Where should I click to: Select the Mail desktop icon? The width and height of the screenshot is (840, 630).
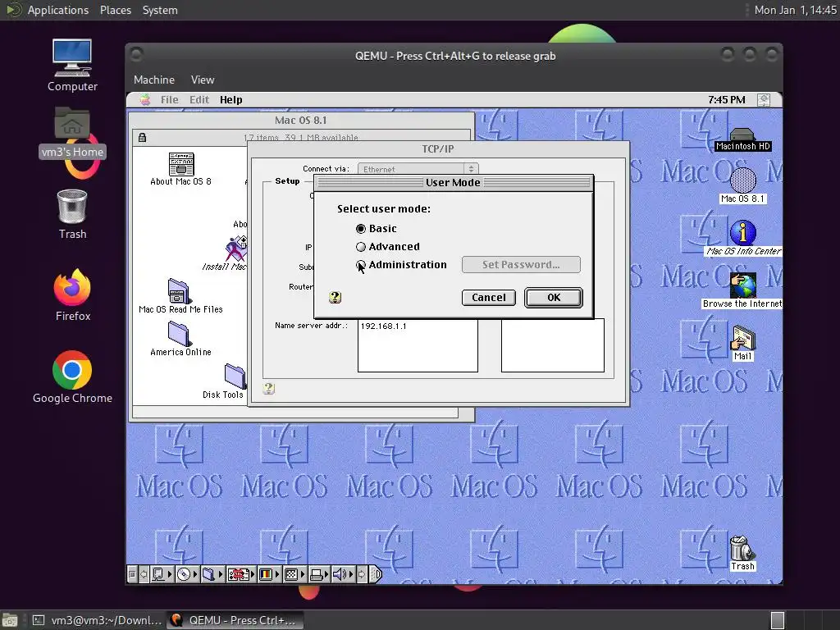point(742,343)
